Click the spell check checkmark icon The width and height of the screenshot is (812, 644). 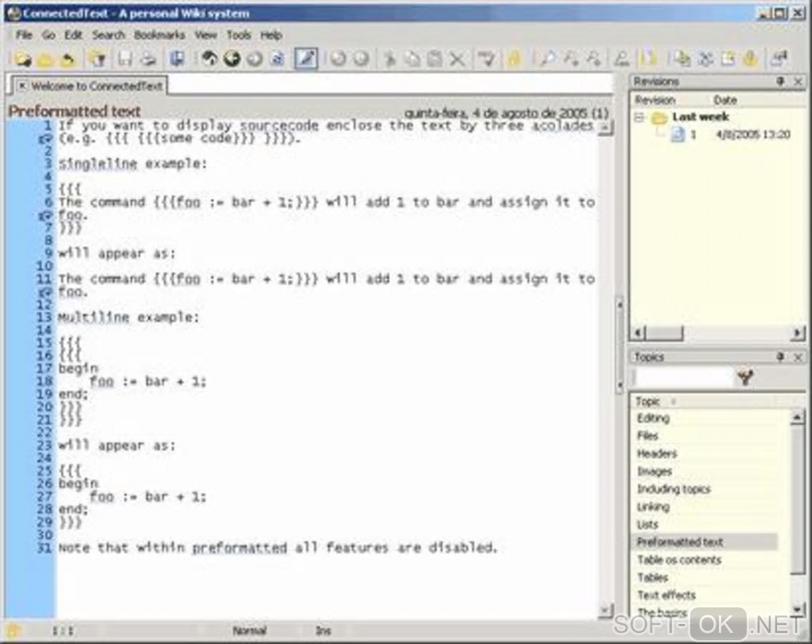coord(486,59)
